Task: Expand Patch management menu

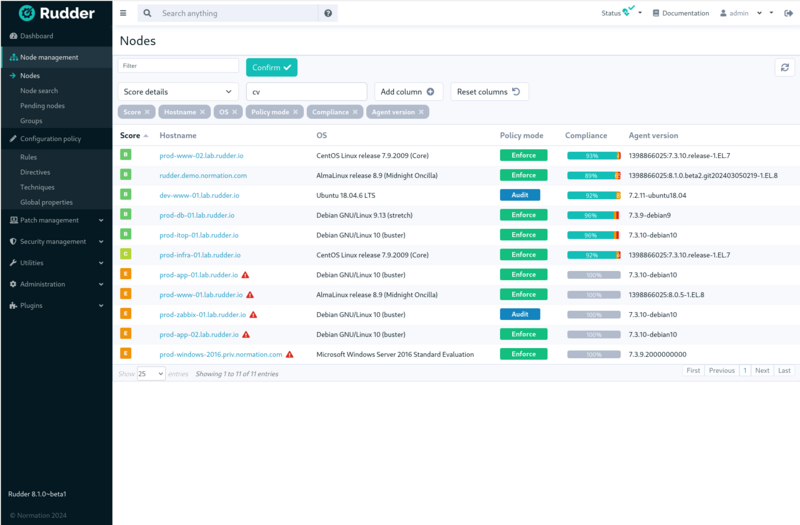Action: pyautogui.click(x=56, y=220)
